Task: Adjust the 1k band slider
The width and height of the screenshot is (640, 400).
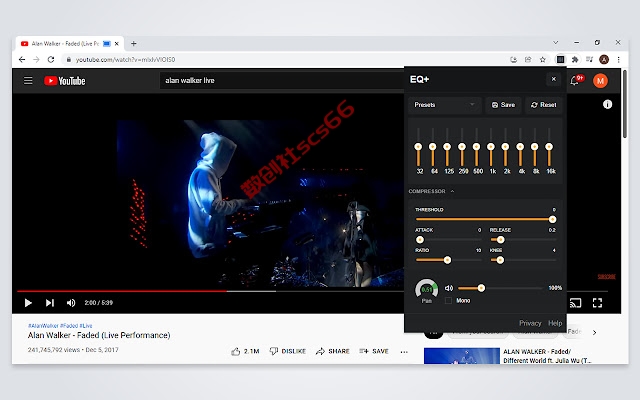Action: pyautogui.click(x=491, y=147)
